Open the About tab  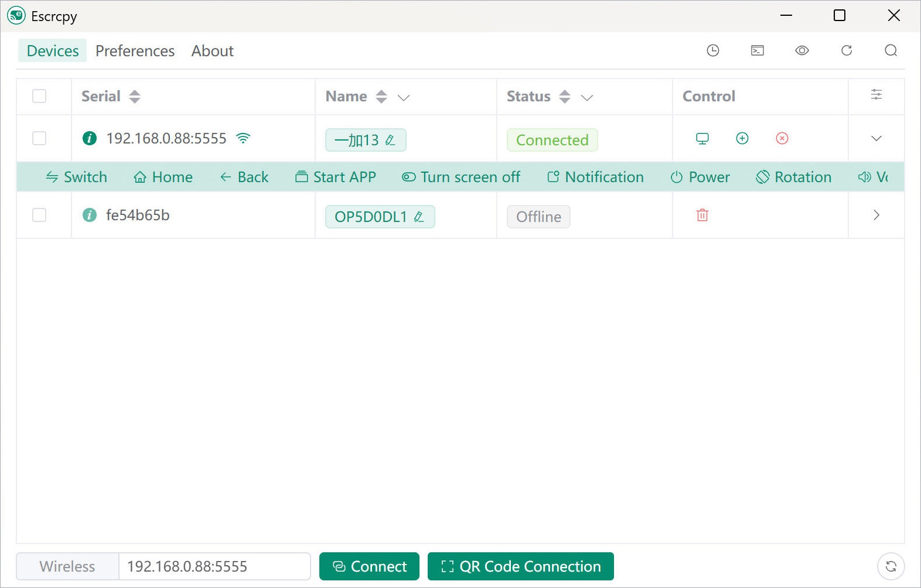213,51
